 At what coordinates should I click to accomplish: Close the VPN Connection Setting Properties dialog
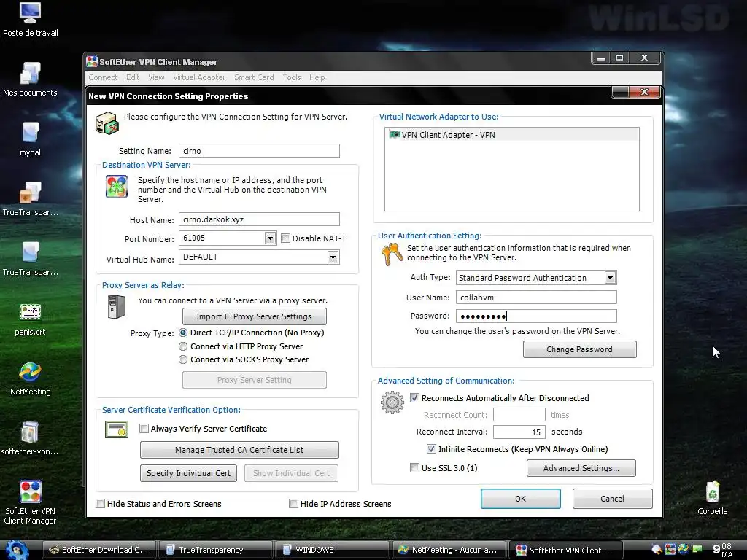[x=644, y=92]
